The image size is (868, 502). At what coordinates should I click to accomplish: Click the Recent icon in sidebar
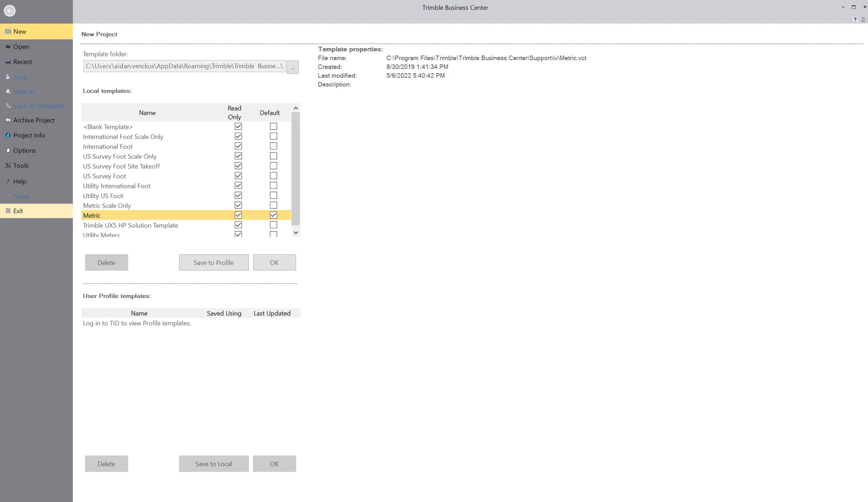click(x=8, y=61)
